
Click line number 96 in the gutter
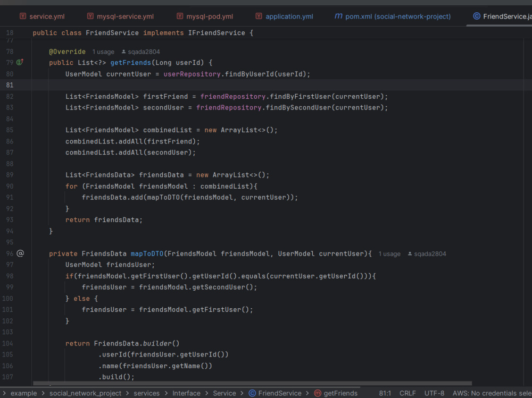[x=10, y=253]
